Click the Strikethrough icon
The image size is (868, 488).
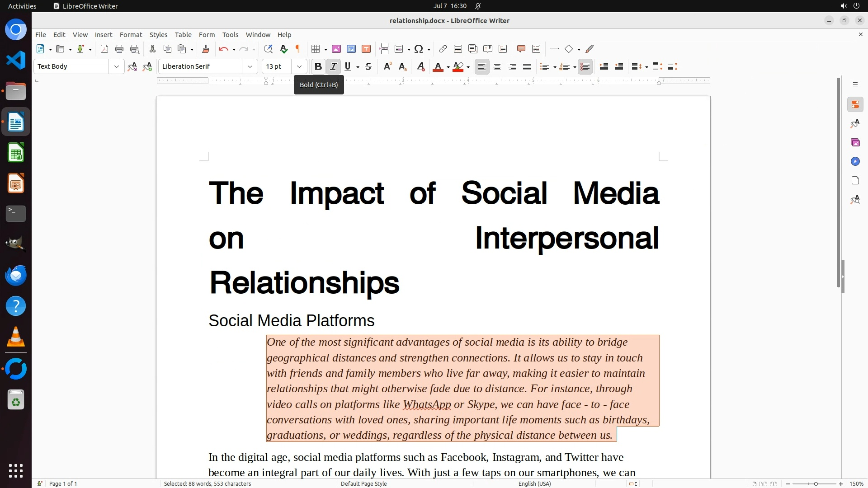click(368, 66)
